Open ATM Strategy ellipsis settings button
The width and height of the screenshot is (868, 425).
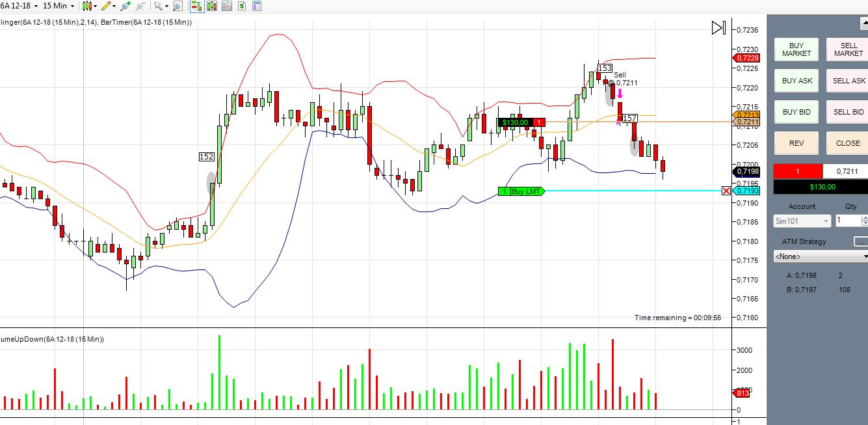point(860,241)
